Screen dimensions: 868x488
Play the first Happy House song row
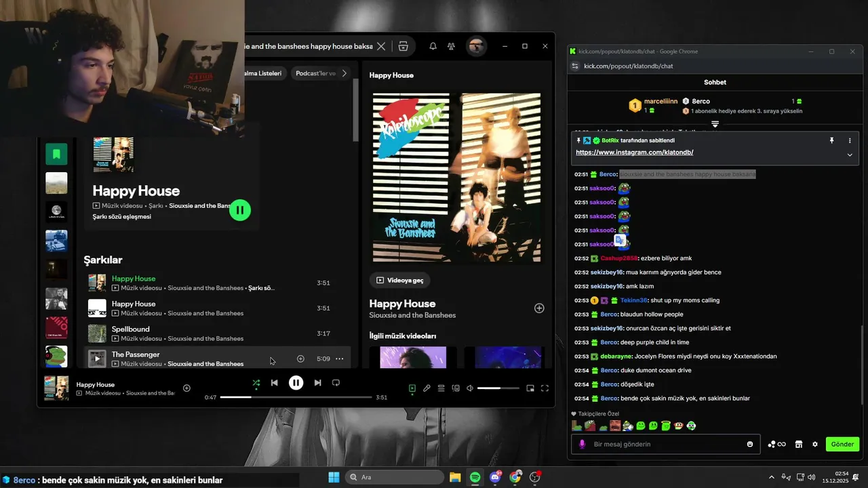pyautogui.click(x=97, y=283)
